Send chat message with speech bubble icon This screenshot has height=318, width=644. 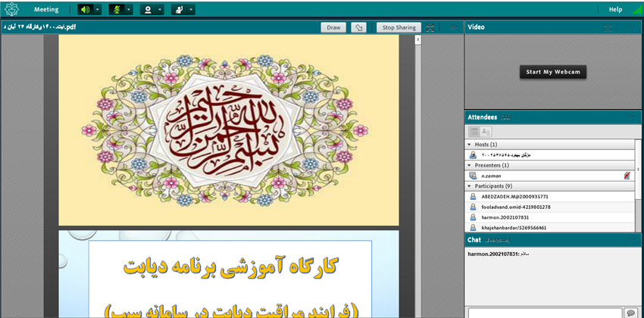[630, 312]
